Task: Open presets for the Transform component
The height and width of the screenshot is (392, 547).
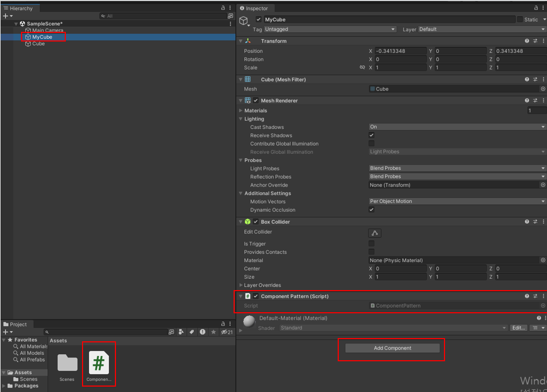Action: 535,41
